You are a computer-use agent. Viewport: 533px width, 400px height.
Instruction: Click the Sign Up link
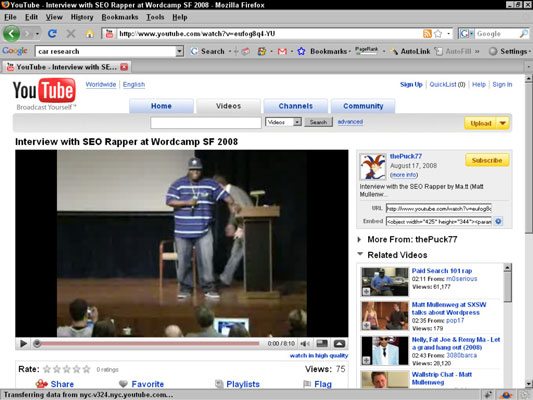click(411, 84)
